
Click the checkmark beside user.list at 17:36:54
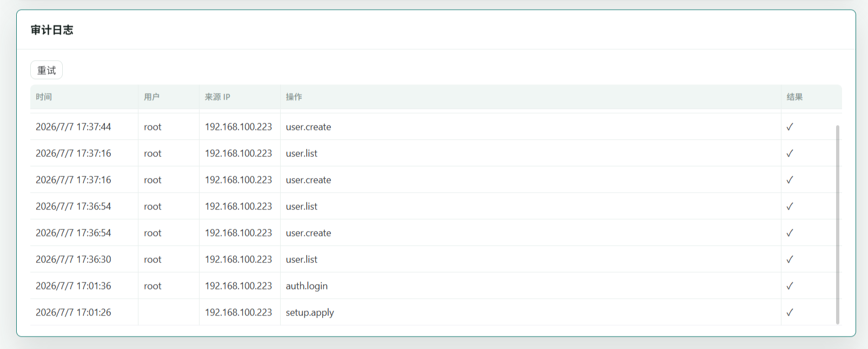(x=790, y=206)
